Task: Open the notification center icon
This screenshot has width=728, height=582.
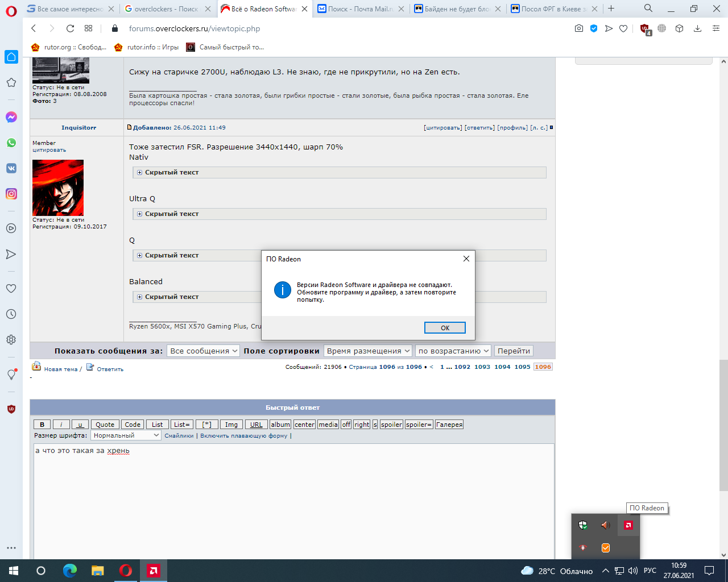Action: 709,571
